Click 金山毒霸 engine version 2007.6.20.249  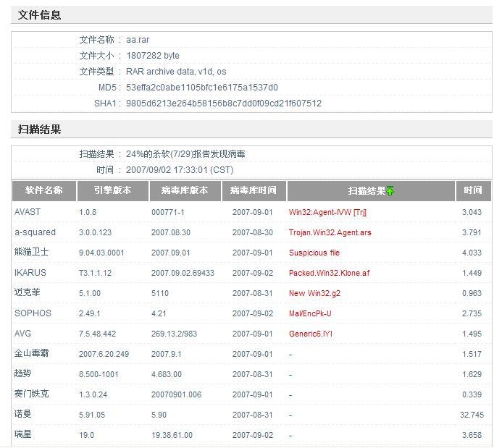pos(104,354)
